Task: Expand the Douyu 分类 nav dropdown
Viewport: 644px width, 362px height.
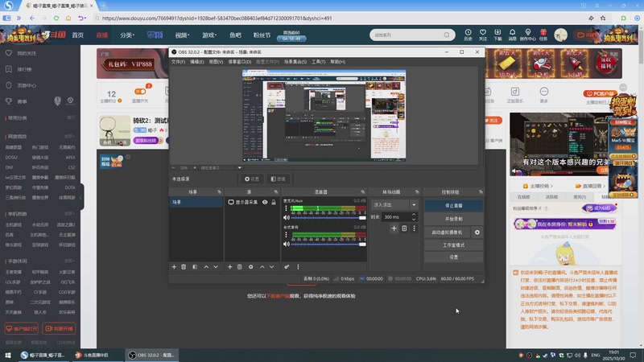Action: pos(127,35)
